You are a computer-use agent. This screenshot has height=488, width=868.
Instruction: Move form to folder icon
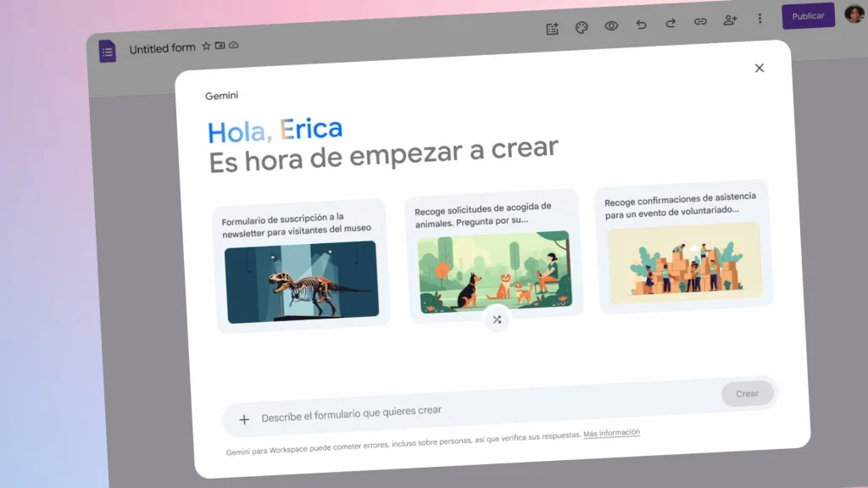click(220, 46)
